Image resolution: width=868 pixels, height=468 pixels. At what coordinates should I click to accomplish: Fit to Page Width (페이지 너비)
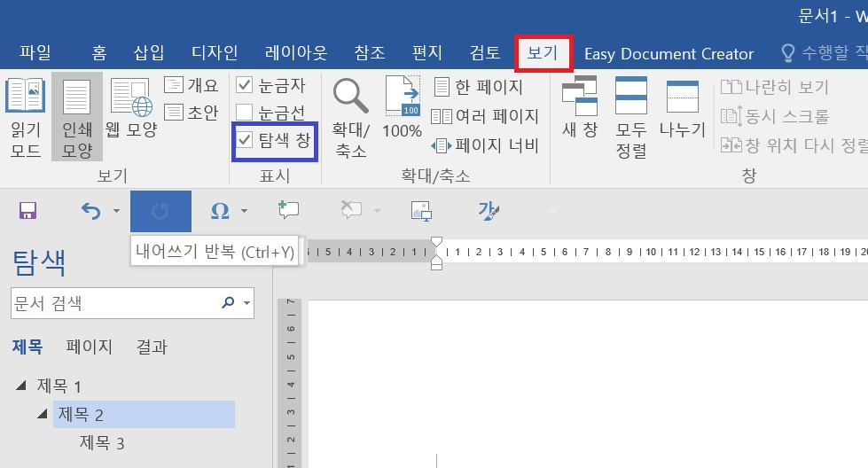coord(485,145)
